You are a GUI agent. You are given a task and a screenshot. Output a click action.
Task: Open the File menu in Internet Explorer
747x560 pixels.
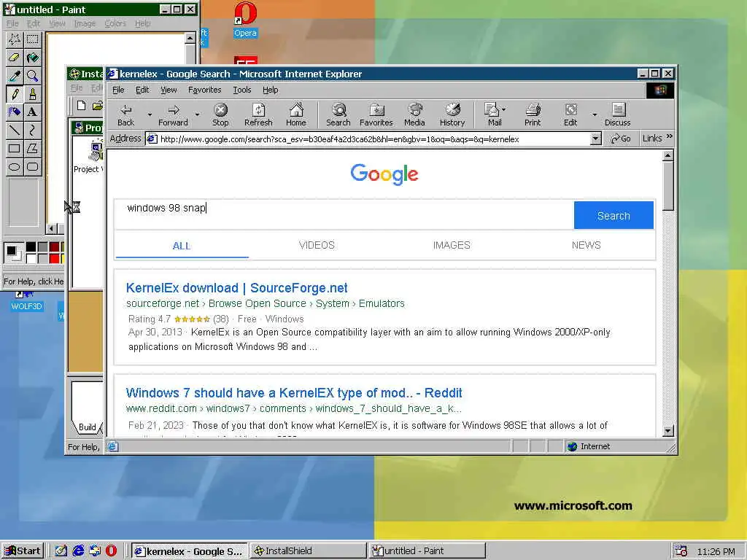(118, 90)
